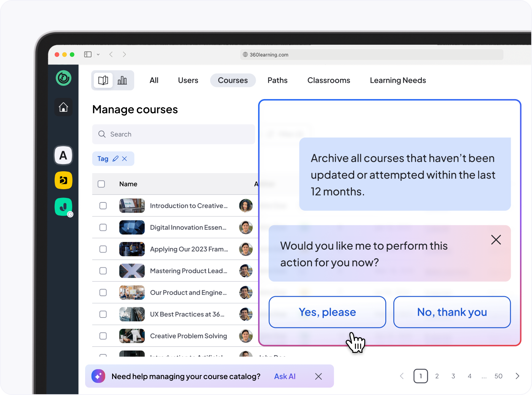Image resolution: width=532 pixels, height=395 pixels.
Task: Check UX Best Practices course checkbox
Action: 103,314
